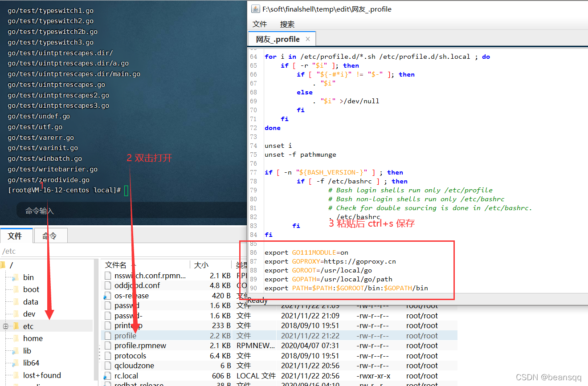Click line number 77 in gutter
This screenshot has width=588, height=386.
253,172
